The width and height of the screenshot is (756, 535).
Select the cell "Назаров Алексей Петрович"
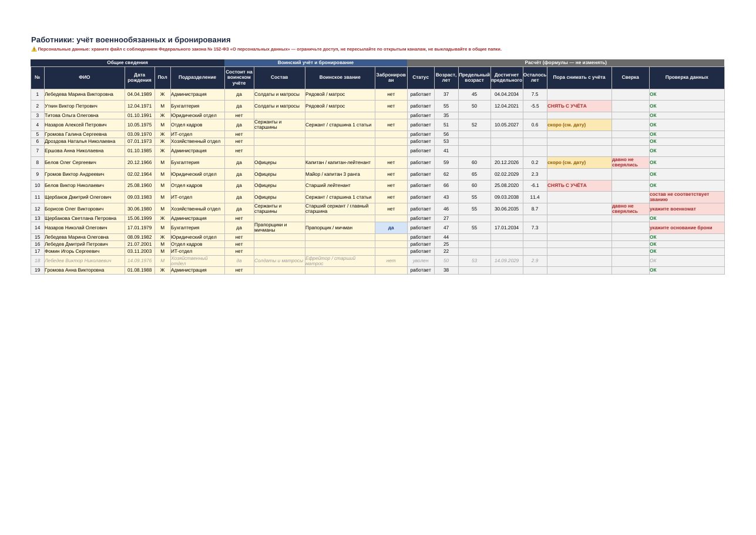click(85, 125)
